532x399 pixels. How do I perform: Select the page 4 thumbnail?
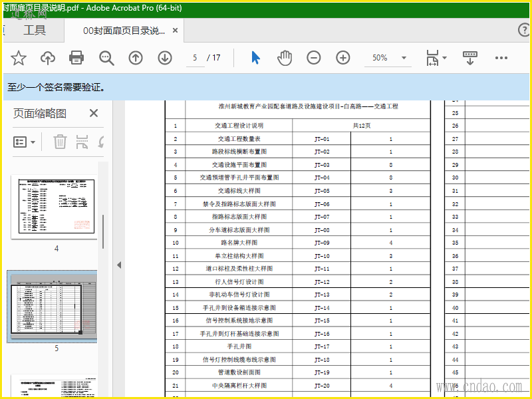(x=54, y=207)
